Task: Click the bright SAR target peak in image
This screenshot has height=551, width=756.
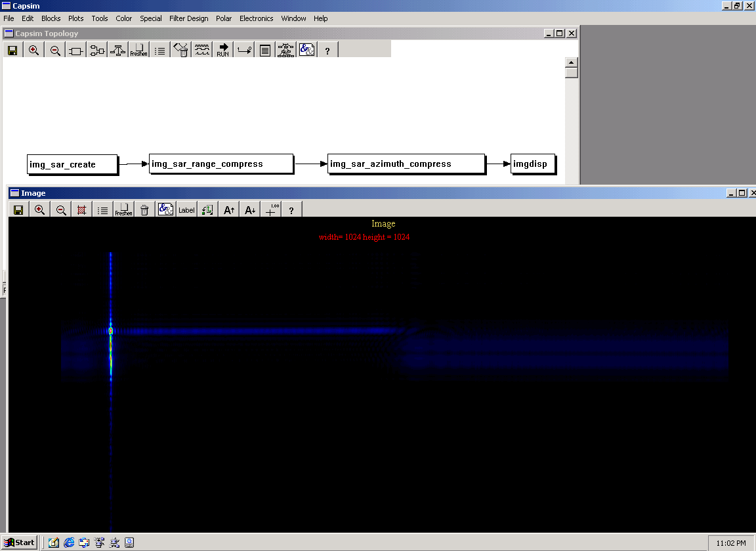Action: pos(111,331)
